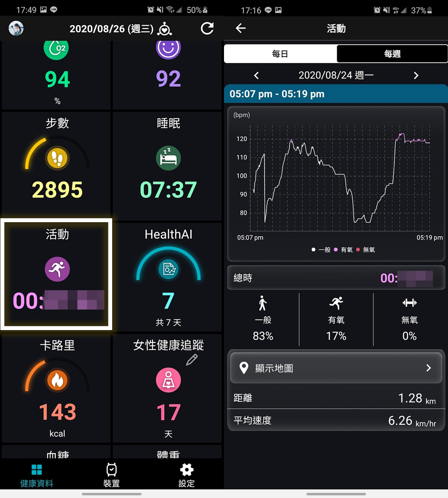Tap the alarm icon in left status bar

[150, 10]
